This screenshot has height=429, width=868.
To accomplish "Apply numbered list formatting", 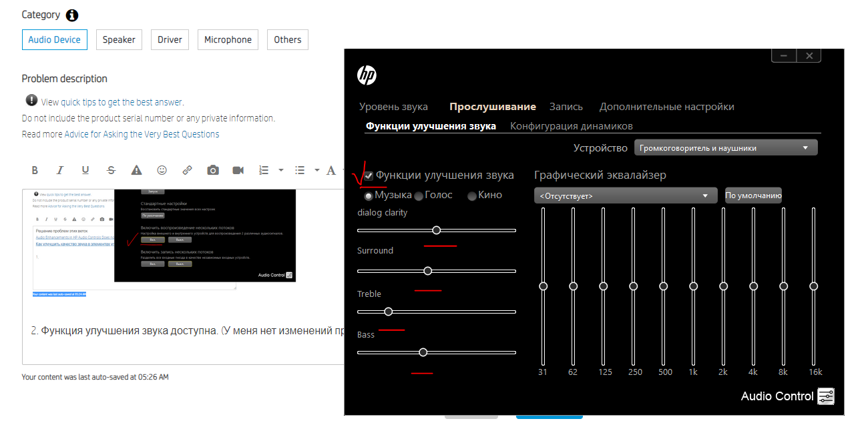I will click(x=264, y=170).
